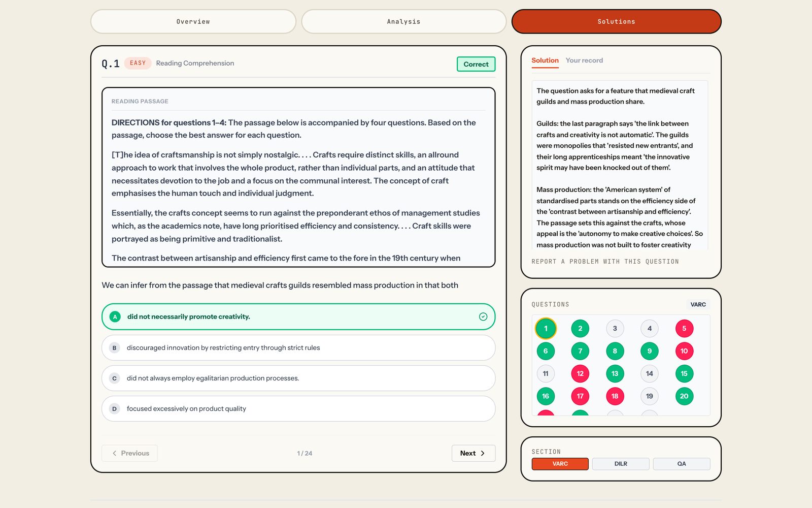
Task: Select the Solutions tab
Action: tap(616, 21)
